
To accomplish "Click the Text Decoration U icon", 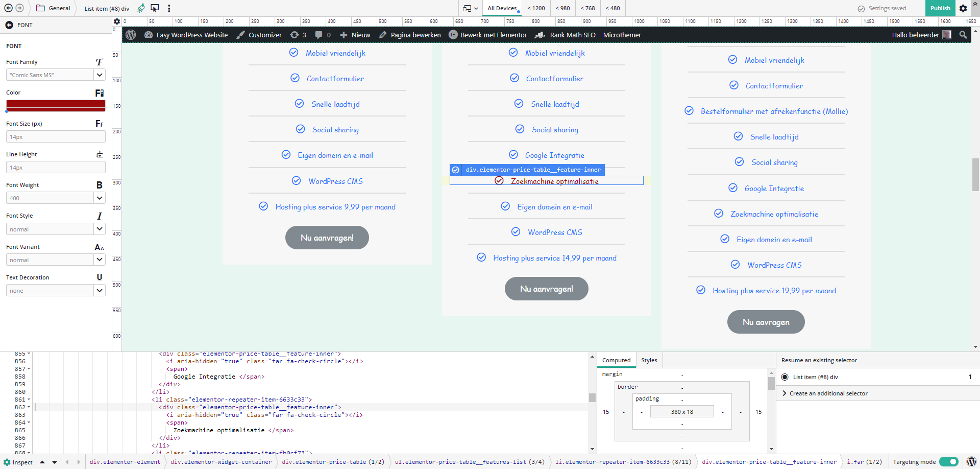I will coord(100,277).
